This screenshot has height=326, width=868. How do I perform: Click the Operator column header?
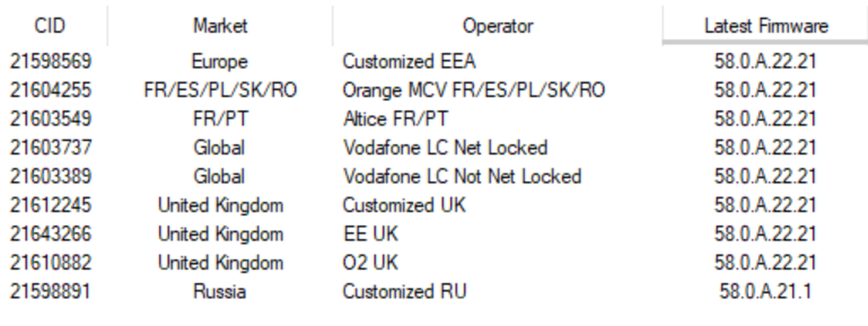click(x=497, y=26)
